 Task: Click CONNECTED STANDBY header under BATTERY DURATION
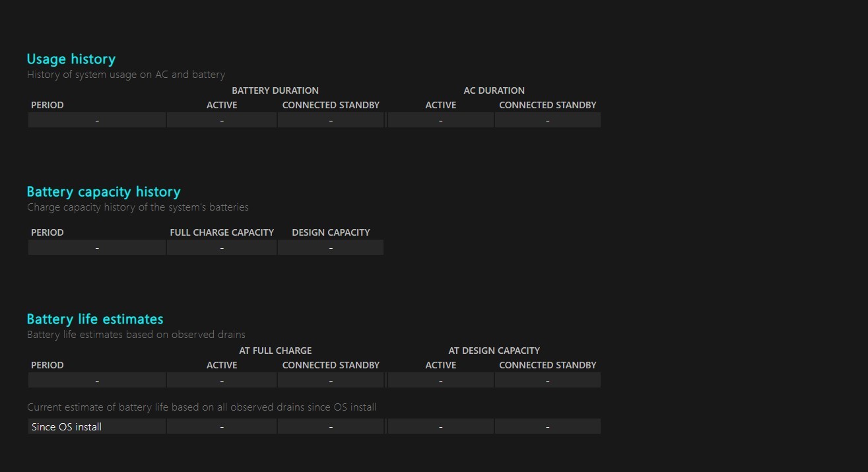[x=331, y=105]
